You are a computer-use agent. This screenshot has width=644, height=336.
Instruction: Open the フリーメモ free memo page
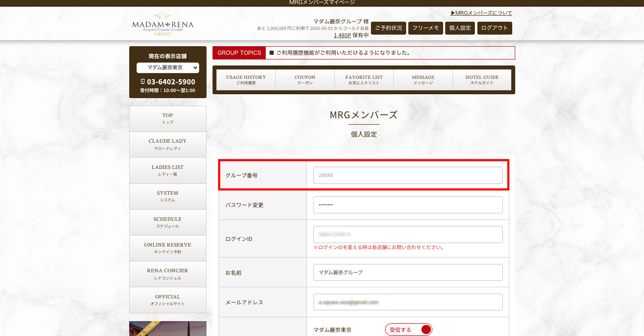click(426, 28)
